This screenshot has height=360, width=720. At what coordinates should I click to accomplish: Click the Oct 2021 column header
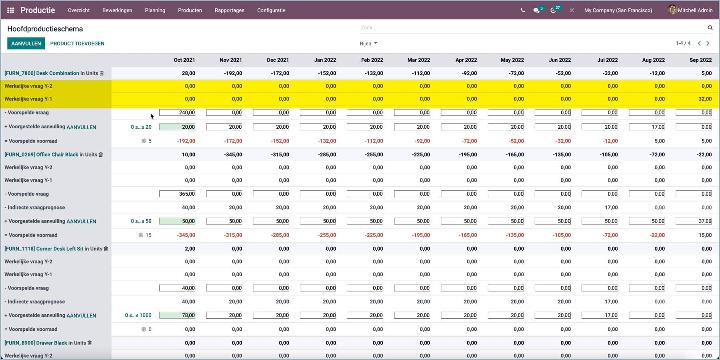pyautogui.click(x=184, y=60)
